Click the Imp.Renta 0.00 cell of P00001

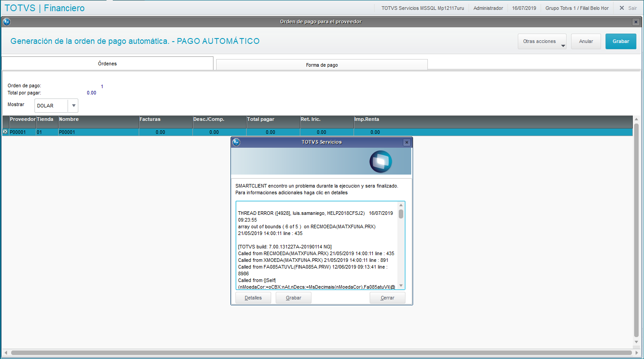tap(375, 132)
